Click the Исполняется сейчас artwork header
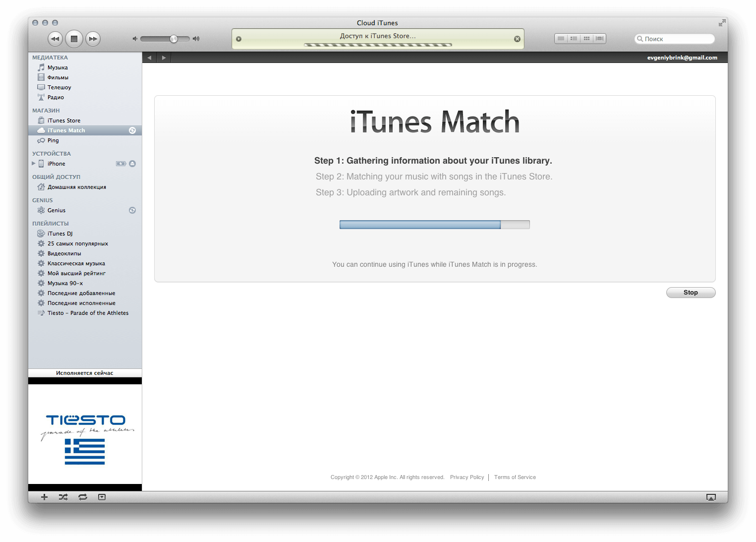This screenshot has width=756, height=542. [85, 373]
